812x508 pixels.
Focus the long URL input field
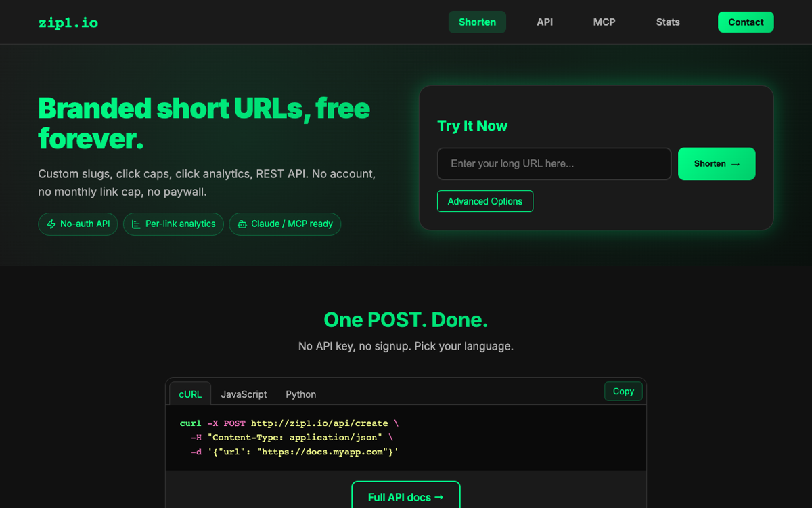pyautogui.click(x=554, y=164)
